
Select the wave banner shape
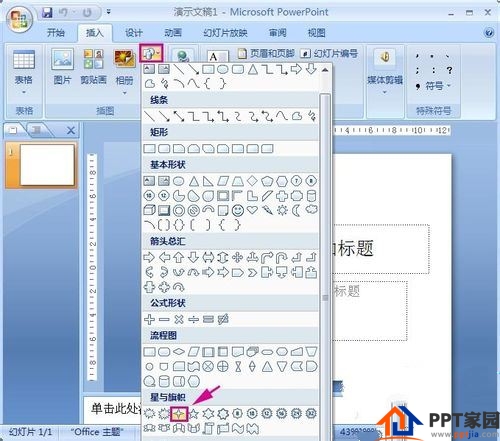238,429
